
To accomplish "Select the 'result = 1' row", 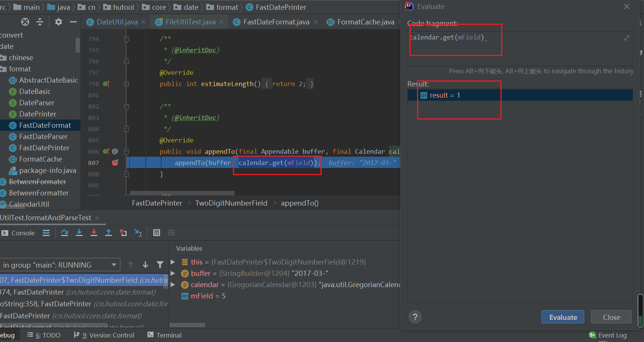I will 520,95.
